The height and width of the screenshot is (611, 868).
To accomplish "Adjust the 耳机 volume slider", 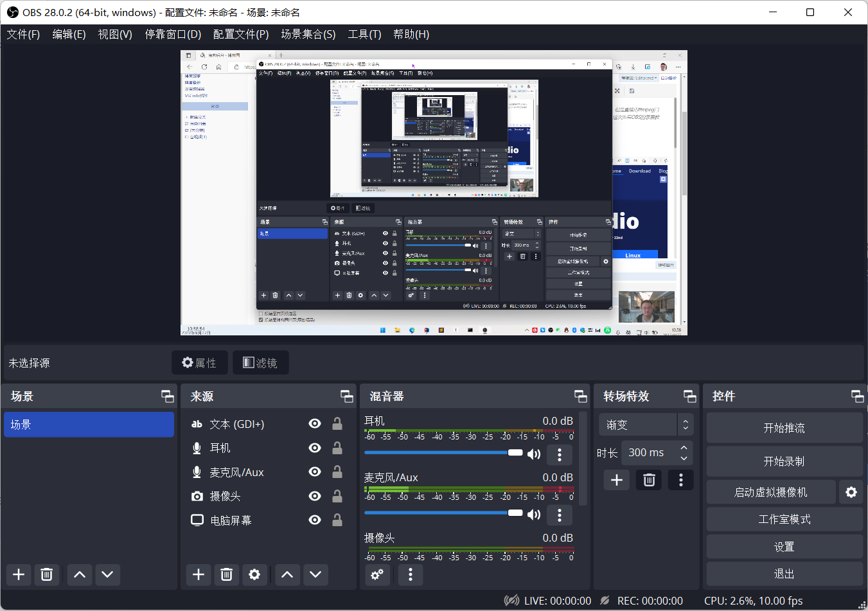I will click(443, 453).
